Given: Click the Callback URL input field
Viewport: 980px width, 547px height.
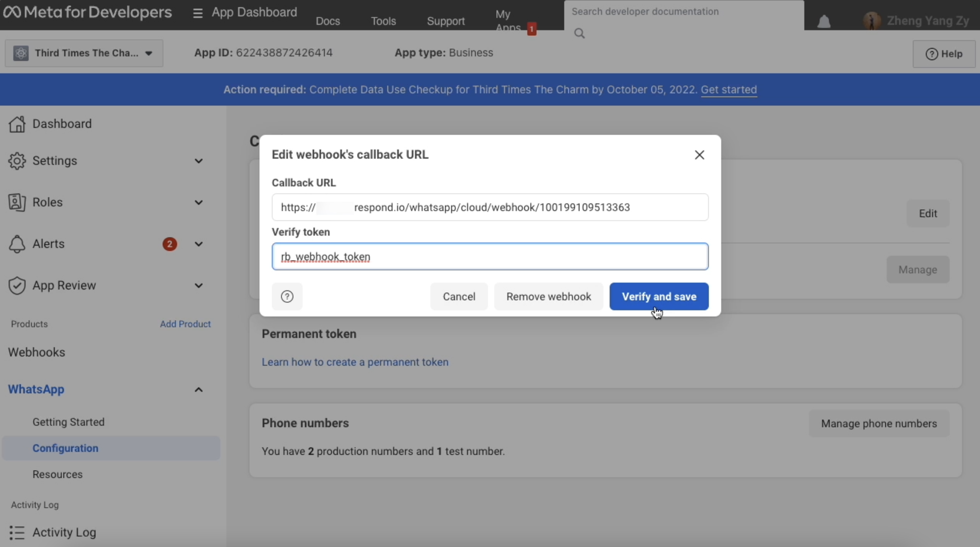Looking at the screenshot, I should tap(489, 207).
